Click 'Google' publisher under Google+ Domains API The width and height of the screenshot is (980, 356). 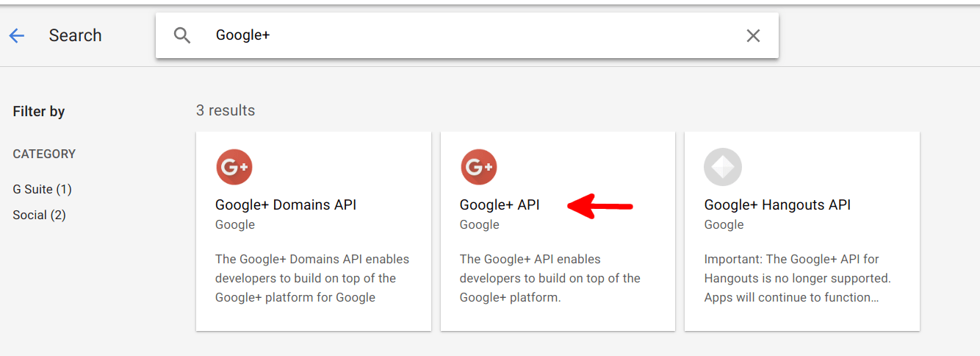(x=235, y=225)
